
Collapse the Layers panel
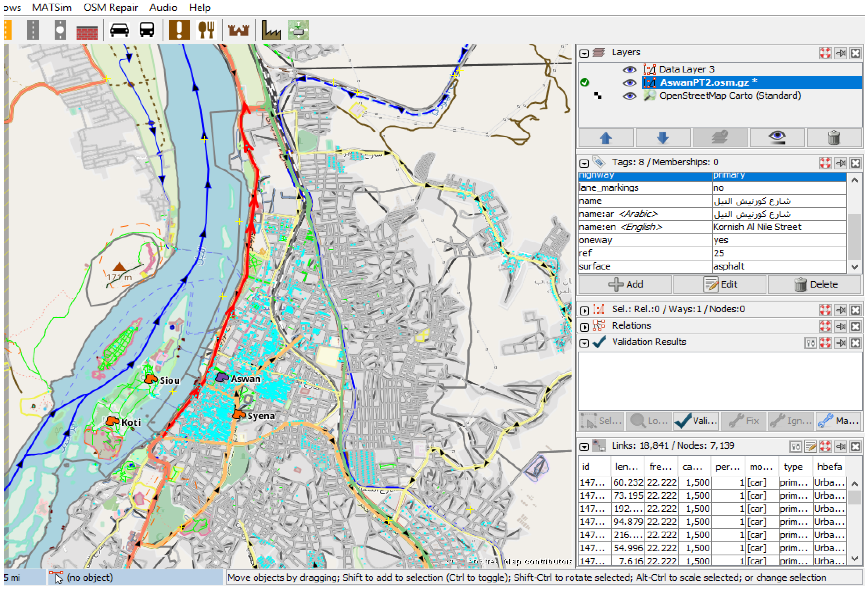(584, 53)
